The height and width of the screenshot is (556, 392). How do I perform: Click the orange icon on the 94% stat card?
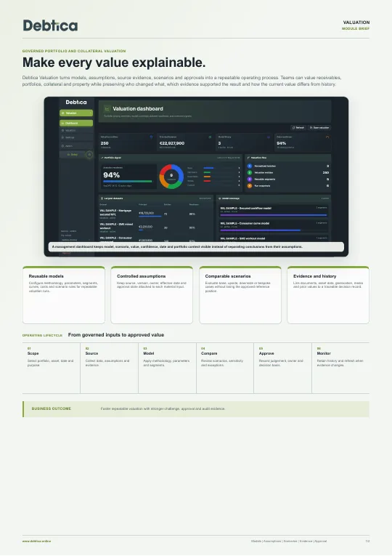[327, 137]
